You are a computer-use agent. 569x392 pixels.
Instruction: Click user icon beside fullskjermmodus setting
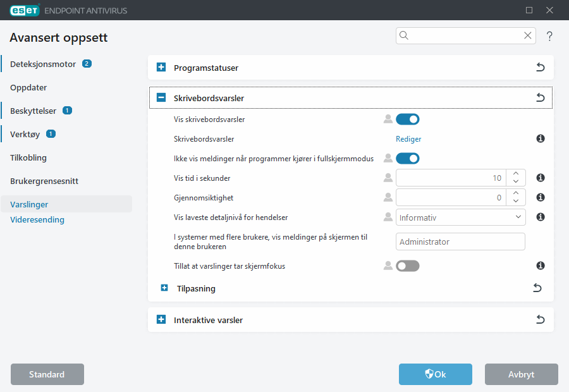(388, 158)
